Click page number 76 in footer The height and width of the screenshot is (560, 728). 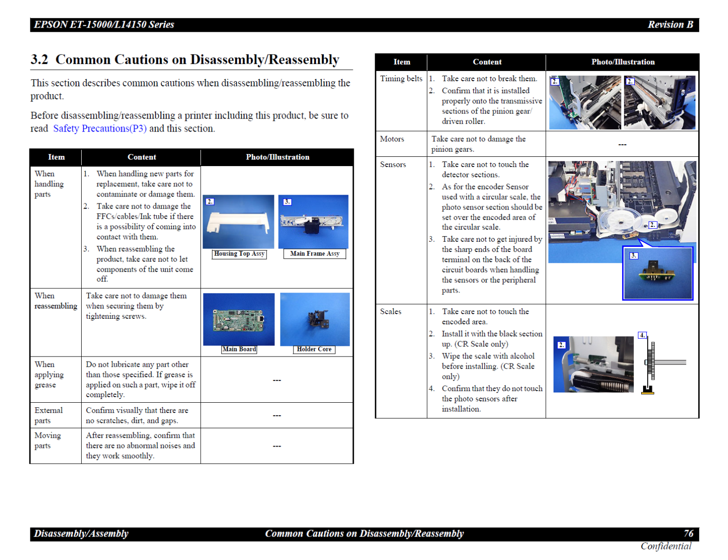click(x=688, y=534)
